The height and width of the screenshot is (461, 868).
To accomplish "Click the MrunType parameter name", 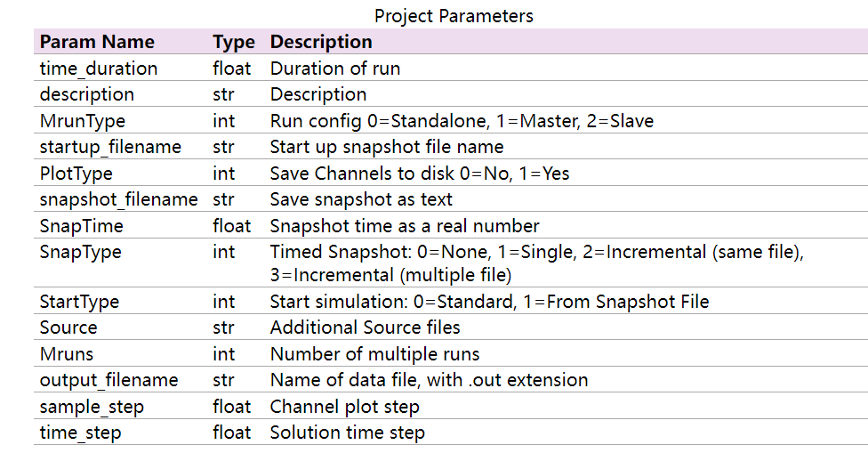I will coord(83,121).
